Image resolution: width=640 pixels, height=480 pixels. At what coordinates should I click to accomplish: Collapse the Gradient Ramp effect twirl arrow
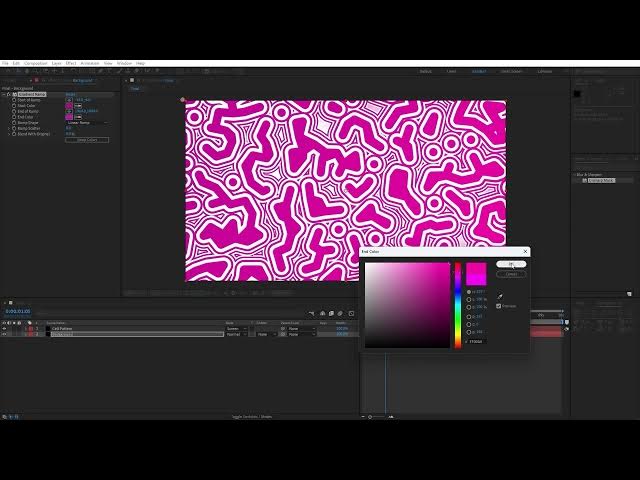(x=9, y=95)
